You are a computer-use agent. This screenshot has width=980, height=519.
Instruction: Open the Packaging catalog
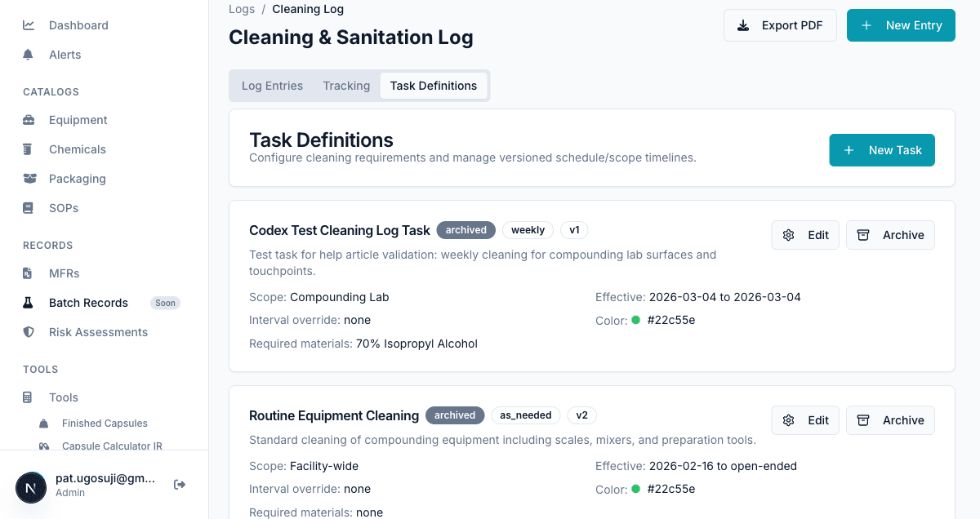pyautogui.click(x=77, y=179)
